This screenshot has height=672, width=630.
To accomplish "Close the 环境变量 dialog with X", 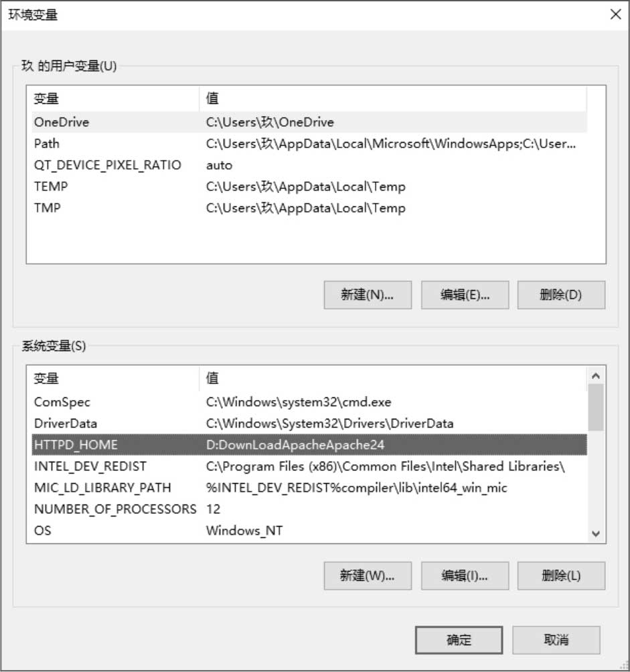I will pyautogui.click(x=615, y=14).
